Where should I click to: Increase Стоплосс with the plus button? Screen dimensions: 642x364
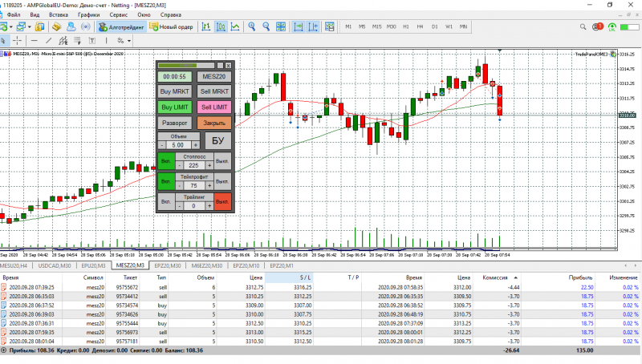tap(209, 165)
